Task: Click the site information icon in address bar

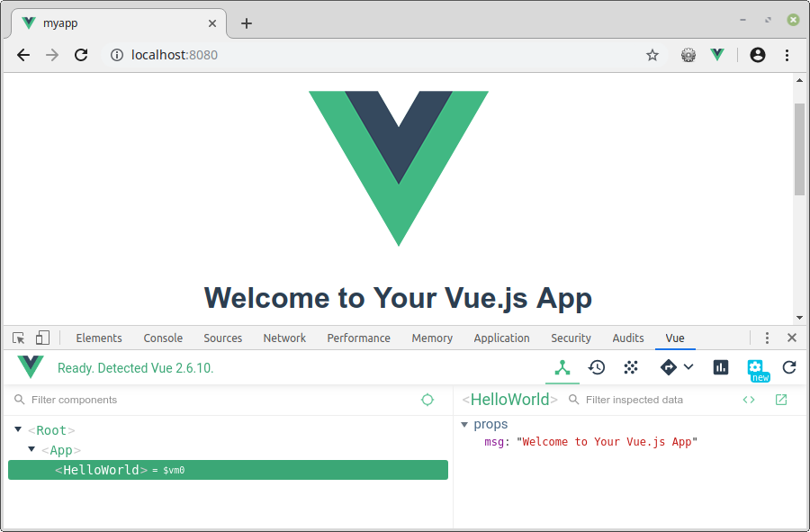Action: pyautogui.click(x=117, y=55)
